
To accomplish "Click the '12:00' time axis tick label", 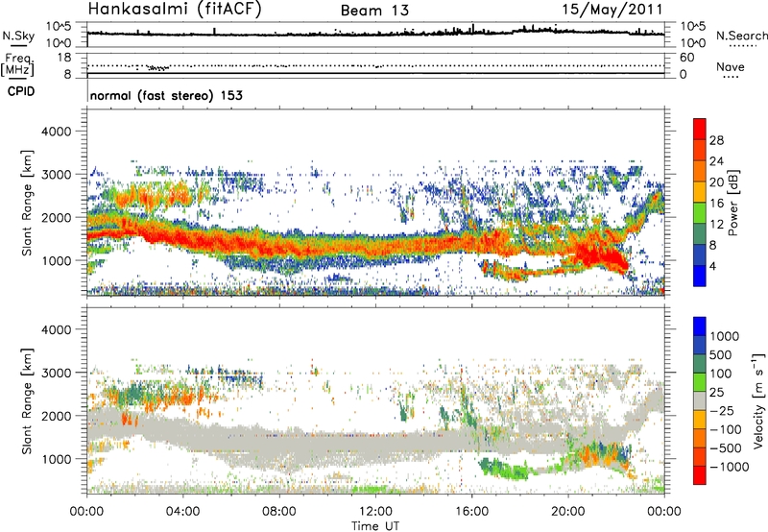I will [375, 512].
